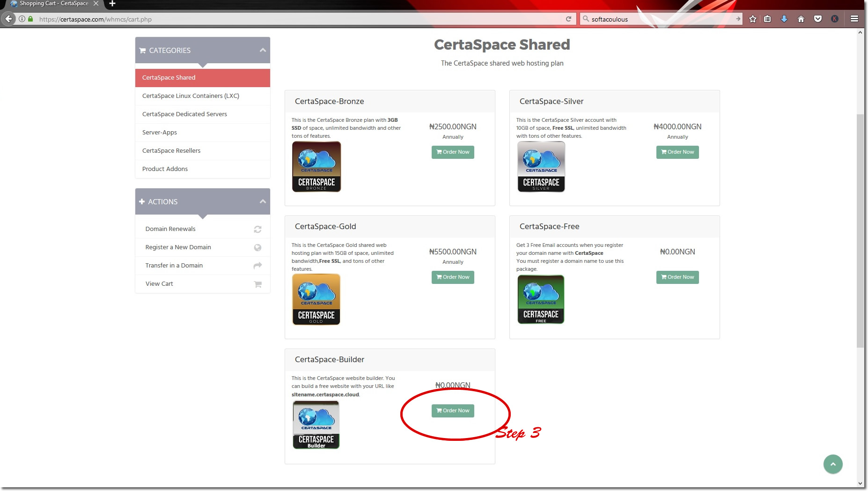The width and height of the screenshot is (868, 491).
Task: Order the CertaSpace-Silver plan
Action: pos(677,152)
